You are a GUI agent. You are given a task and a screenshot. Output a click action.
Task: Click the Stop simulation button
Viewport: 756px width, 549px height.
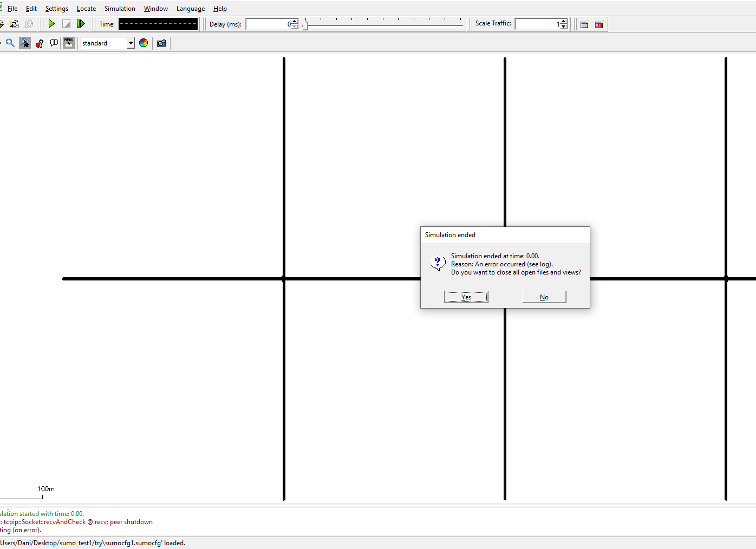[66, 24]
